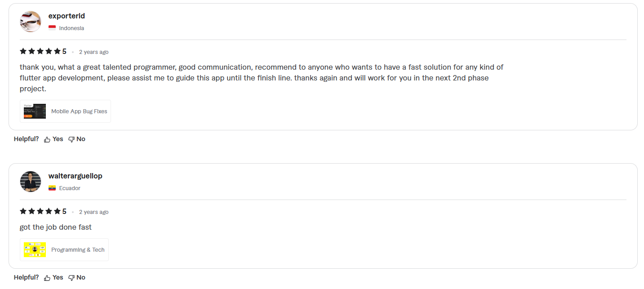Click the username exporterId

click(x=67, y=16)
